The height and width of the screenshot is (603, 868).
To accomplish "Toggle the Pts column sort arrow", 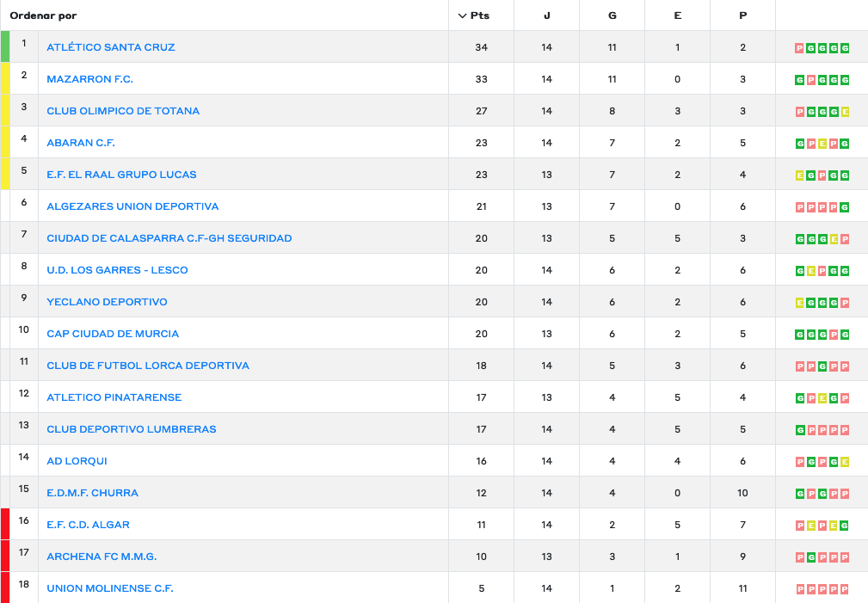I will tap(463, 15).
